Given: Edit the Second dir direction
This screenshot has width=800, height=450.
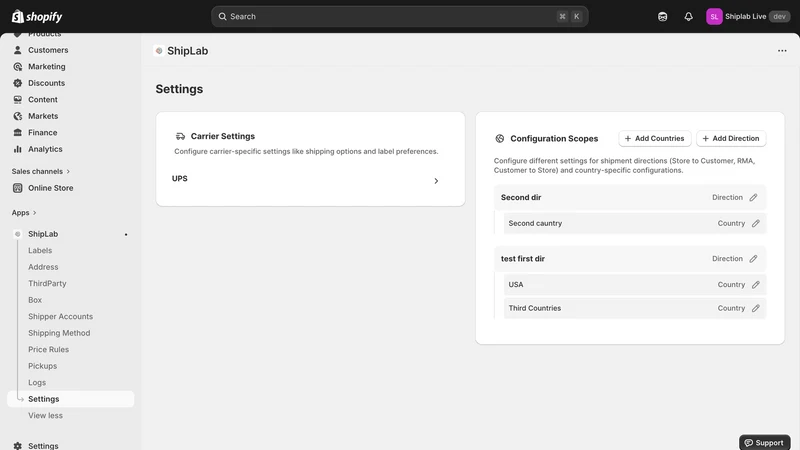Looking at the screenshot, I should [x=753, y=197].
